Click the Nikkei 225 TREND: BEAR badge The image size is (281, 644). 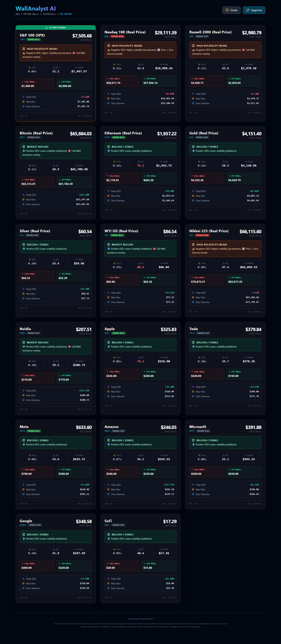pos(202,235)
